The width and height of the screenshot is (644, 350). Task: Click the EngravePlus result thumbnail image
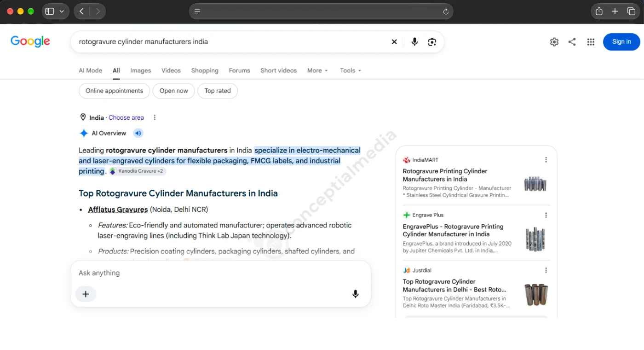[535, 239]
